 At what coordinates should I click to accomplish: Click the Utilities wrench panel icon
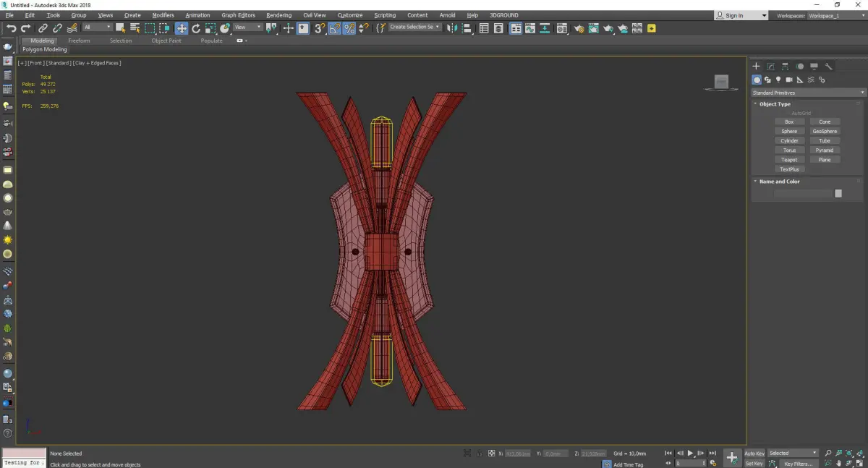click(829, 67)
